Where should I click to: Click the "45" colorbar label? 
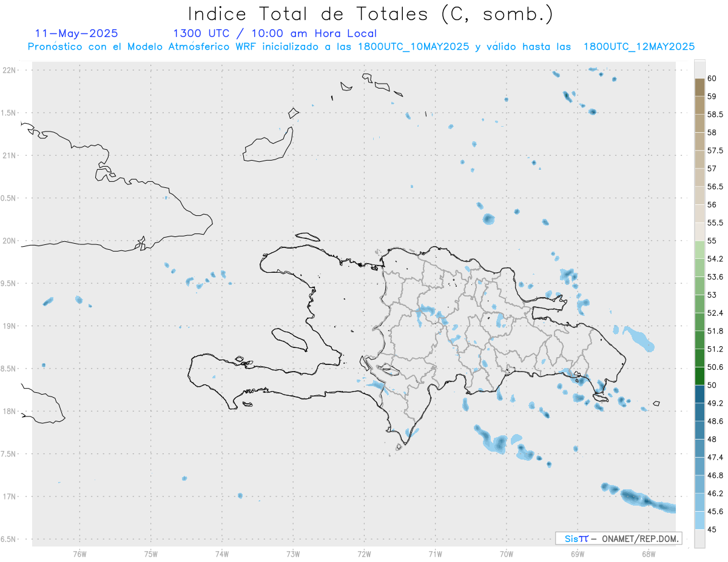712,529
